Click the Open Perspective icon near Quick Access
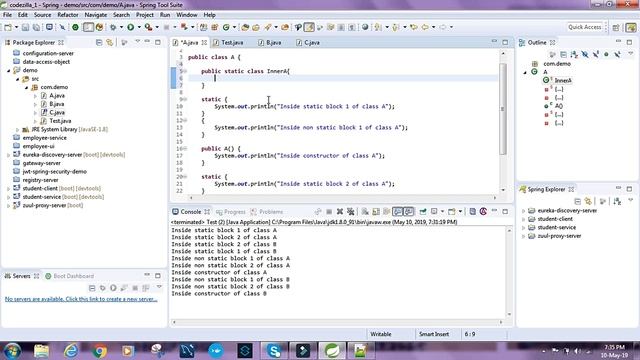640x360 pixels. click(x=616, y=27)
